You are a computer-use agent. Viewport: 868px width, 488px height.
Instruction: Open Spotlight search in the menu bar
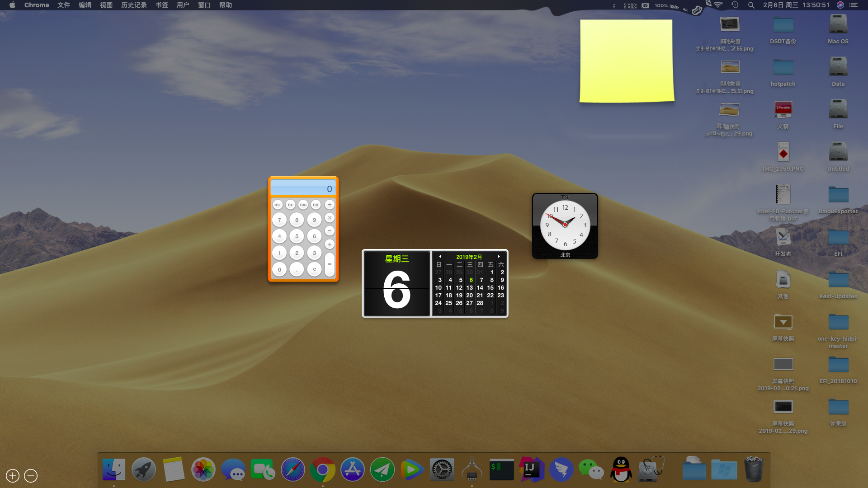(751, 5)
